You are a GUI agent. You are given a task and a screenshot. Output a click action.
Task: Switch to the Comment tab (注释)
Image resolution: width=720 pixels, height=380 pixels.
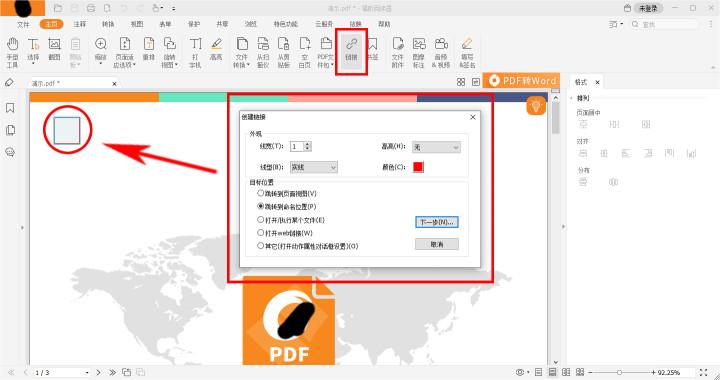tap(80, 24)
